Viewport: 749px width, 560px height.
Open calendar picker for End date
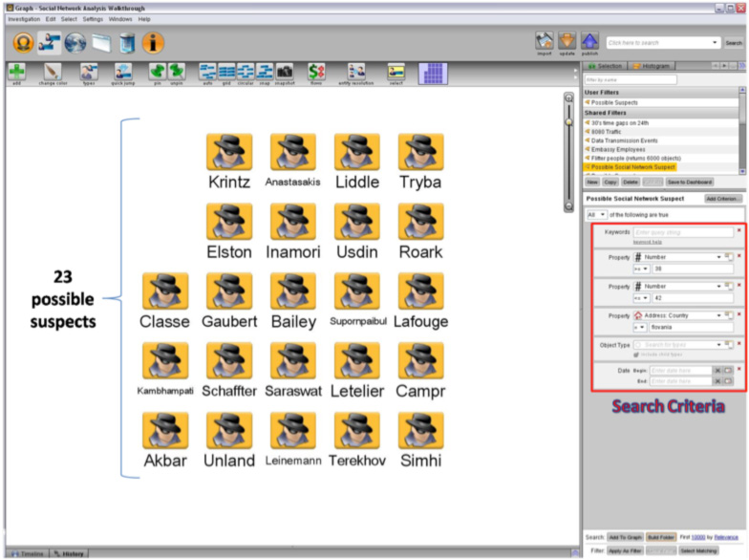[728, 380]
